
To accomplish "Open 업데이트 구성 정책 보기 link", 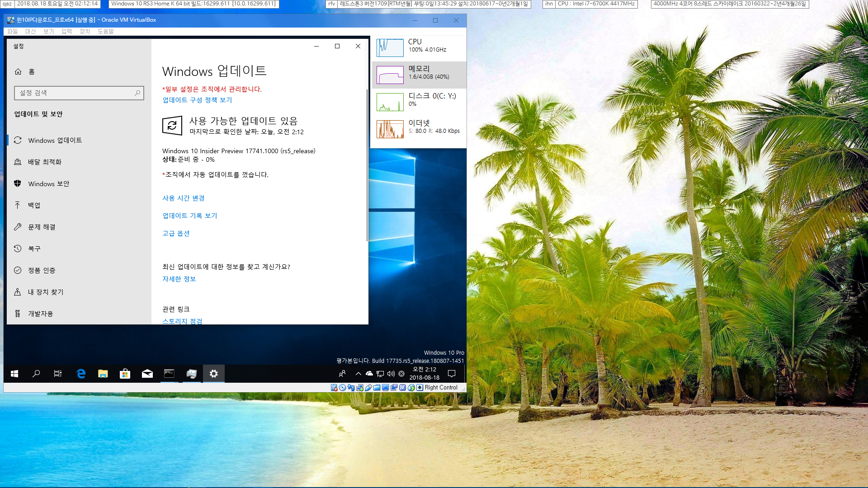I will click(x=197, y=100).
